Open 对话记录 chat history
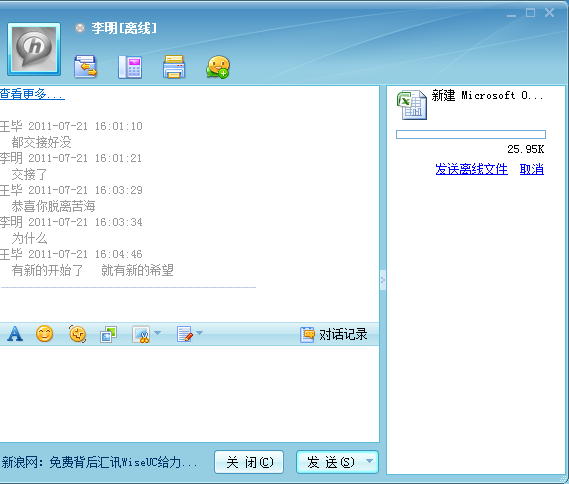 [334, 335]
